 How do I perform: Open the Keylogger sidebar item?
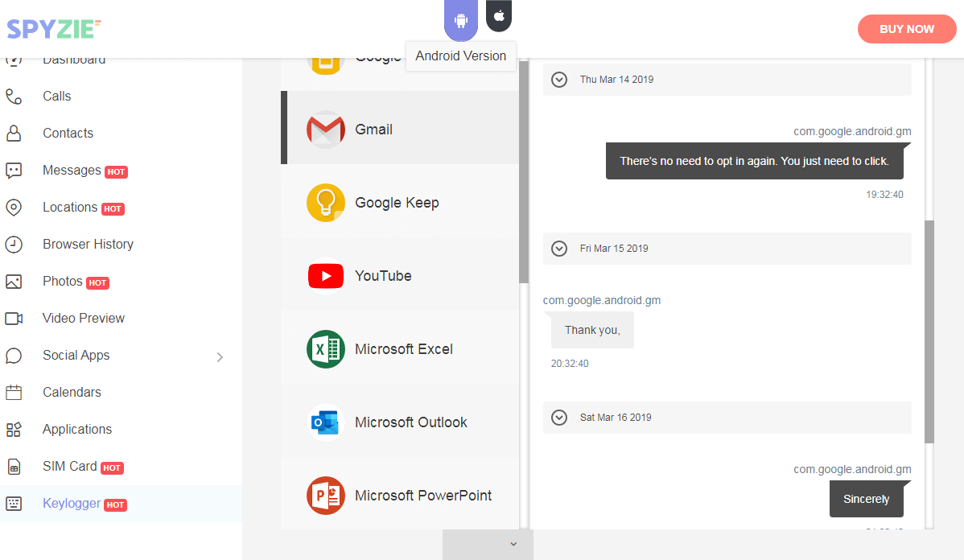click(72, 504)
